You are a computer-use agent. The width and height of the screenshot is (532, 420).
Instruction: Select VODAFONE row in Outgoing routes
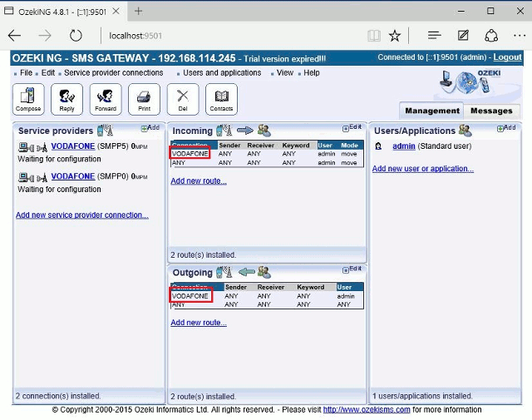pos(267,296)
